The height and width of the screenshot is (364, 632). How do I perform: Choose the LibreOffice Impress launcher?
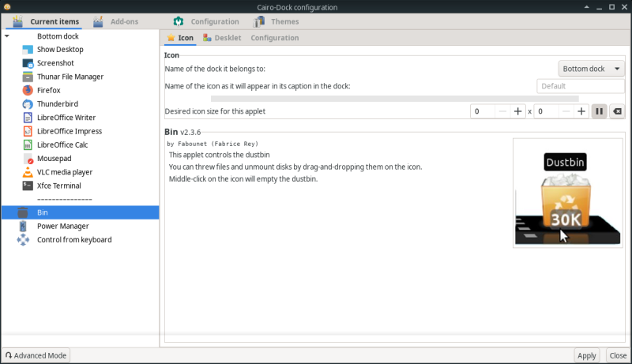pos(69,131)
